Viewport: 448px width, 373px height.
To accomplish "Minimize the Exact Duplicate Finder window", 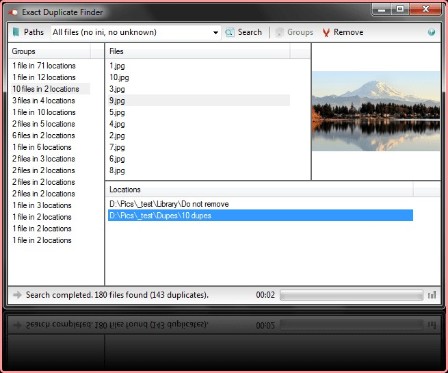I will click(x=382, y=10).
